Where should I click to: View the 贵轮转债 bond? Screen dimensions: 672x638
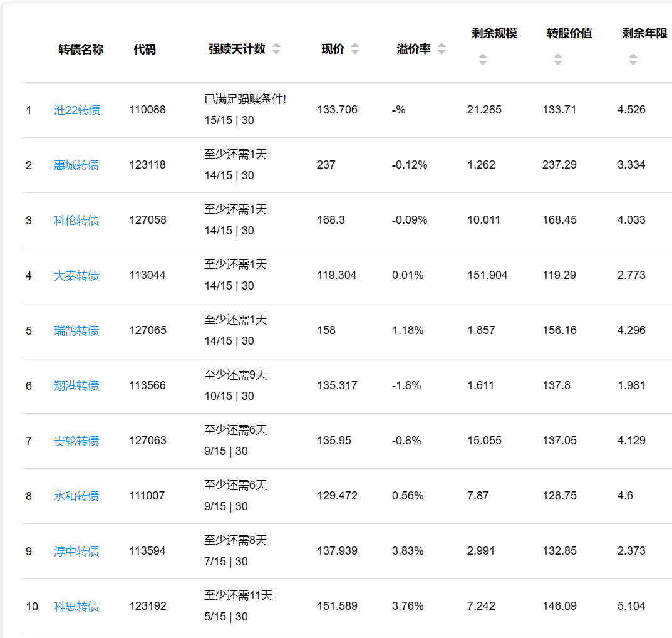pyautogui.click(x=76, y=441)
